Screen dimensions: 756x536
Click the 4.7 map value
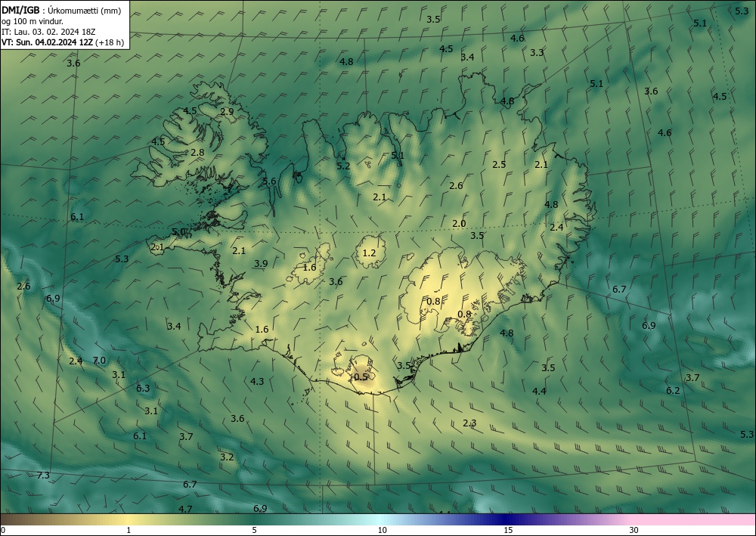coord(185,509)
